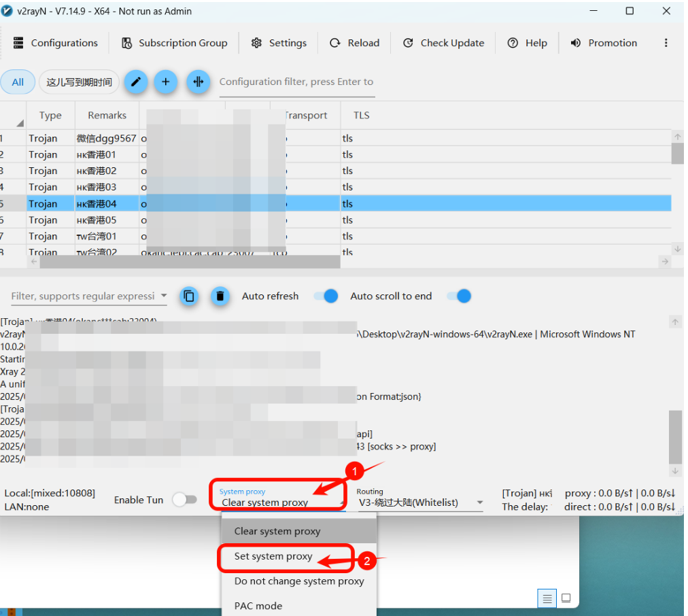Click the plus add subscription icon
688x616 pixels.
[x=165, y=82]
